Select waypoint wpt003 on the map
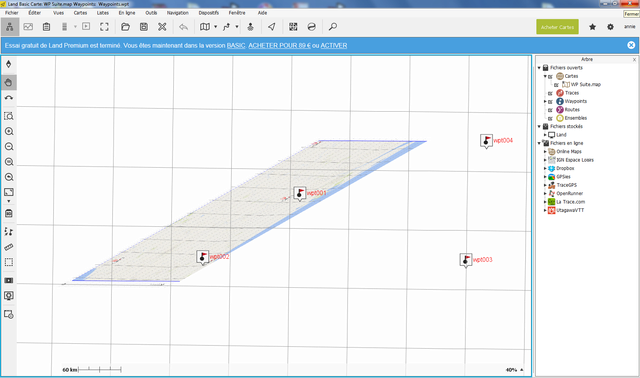The image size is (640, 378). [466, 260]
